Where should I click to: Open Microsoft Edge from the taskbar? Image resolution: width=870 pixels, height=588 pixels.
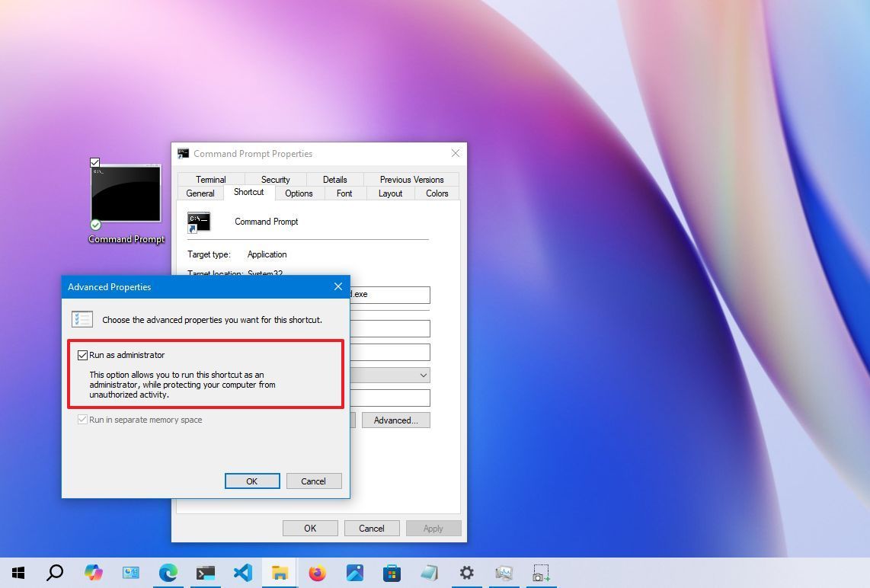(168, 572)
